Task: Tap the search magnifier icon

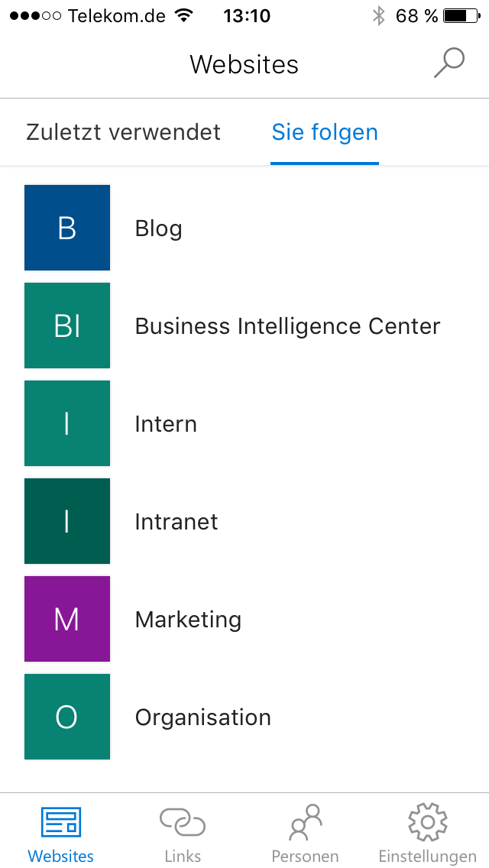Action: click(x=449, y=63)
